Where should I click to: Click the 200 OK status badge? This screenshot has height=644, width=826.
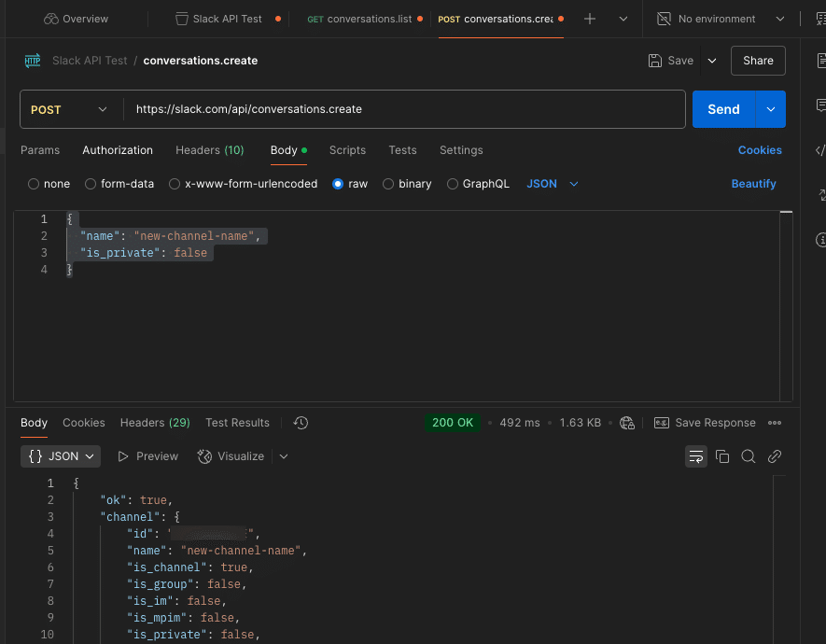453,423
